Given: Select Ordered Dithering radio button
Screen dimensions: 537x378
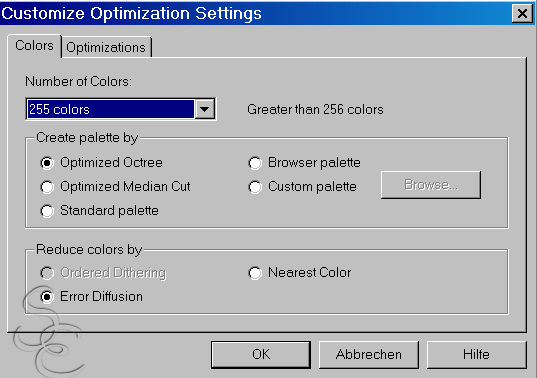Looking at the screenshot, I should pos(47,273).
